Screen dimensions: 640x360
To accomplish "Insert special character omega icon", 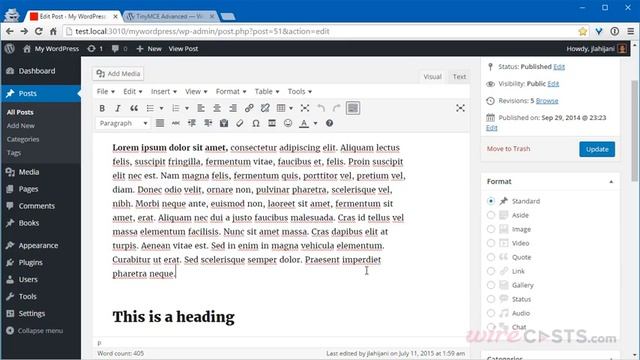I will point(256,123).
